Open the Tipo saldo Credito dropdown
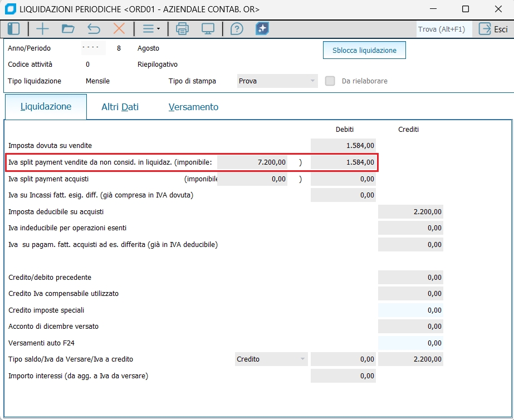The image size is (514, 420). (271, 359)
